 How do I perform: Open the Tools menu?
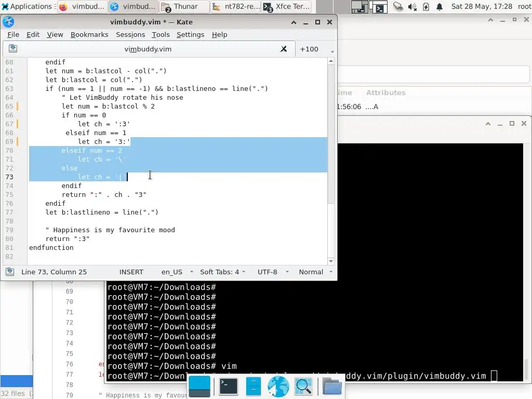pos(161,35)
